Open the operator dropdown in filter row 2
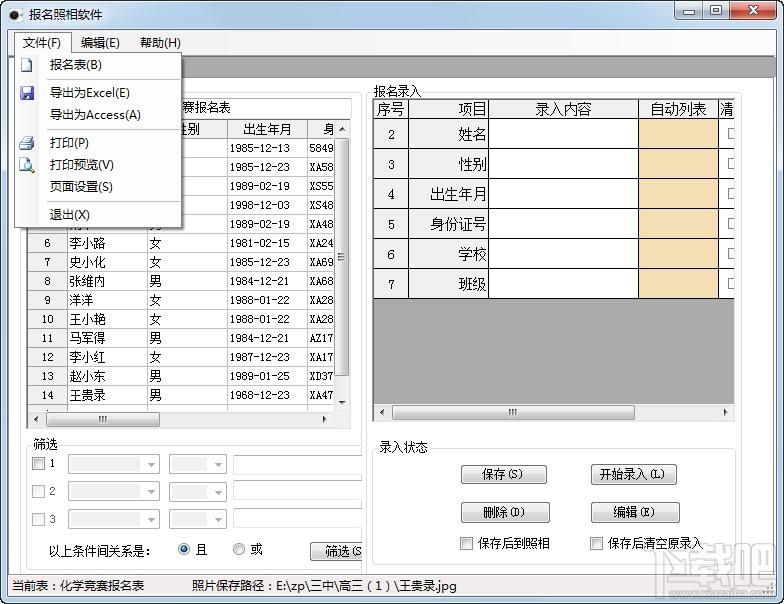This screenshot has width=784, height=604. click(x=198, y=492)
